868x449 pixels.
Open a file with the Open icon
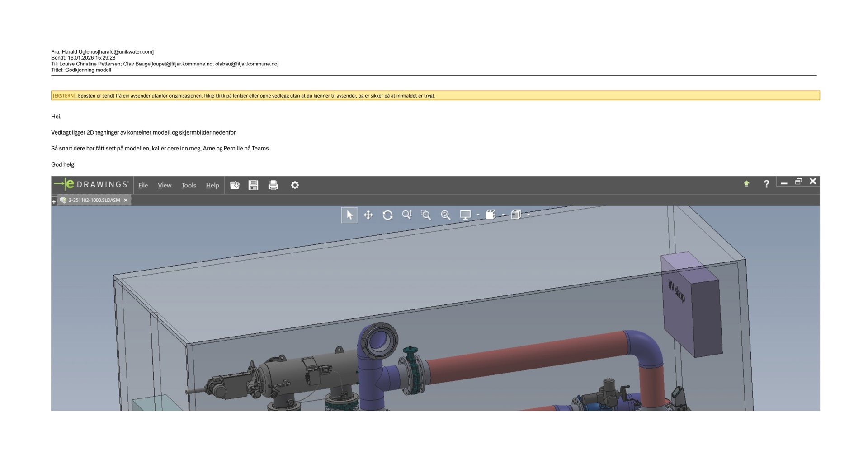click(235, 185)
